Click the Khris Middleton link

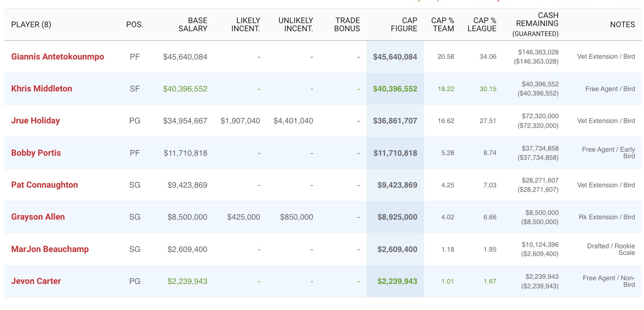(x=42, y=89)
